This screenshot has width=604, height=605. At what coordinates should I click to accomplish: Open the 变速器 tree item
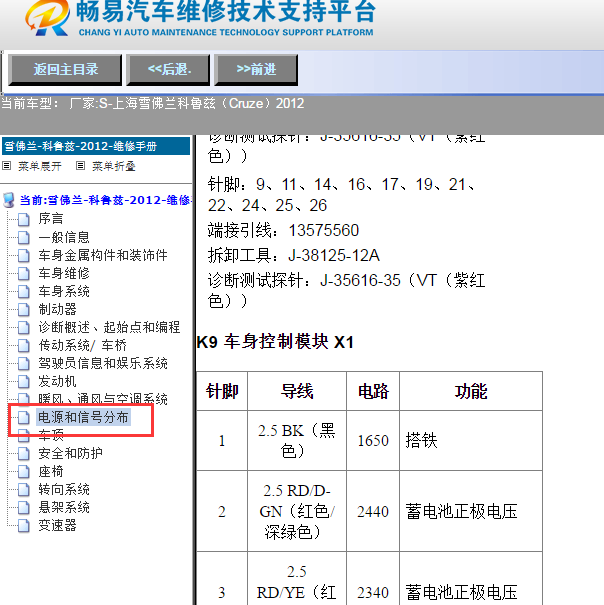(x=57, y=526)
